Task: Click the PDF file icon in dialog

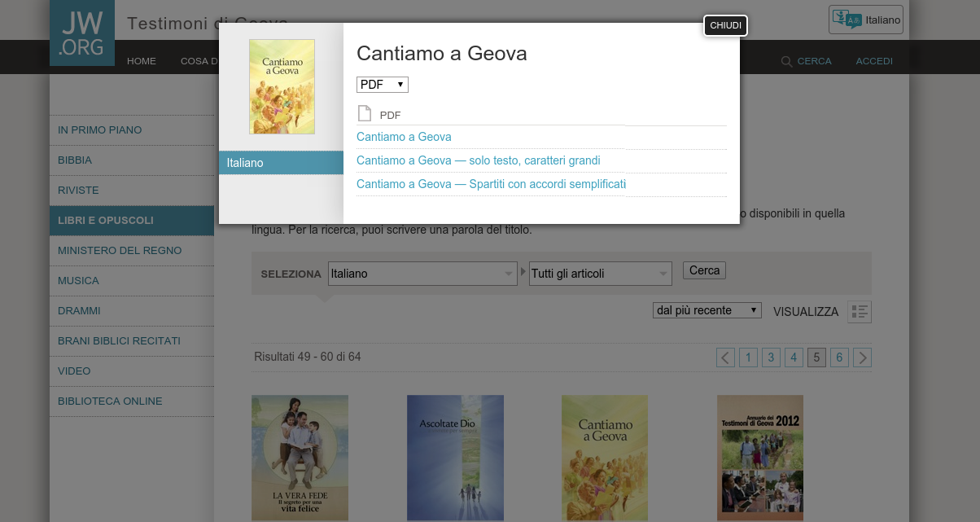Action: (x=365, y=114)
